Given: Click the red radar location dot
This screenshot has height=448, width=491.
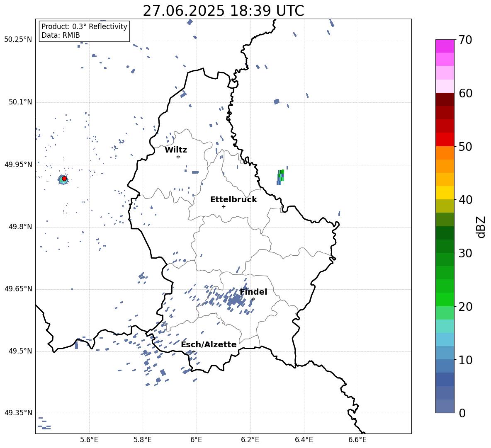Looking at the screenshot, I should click(64, 179).
